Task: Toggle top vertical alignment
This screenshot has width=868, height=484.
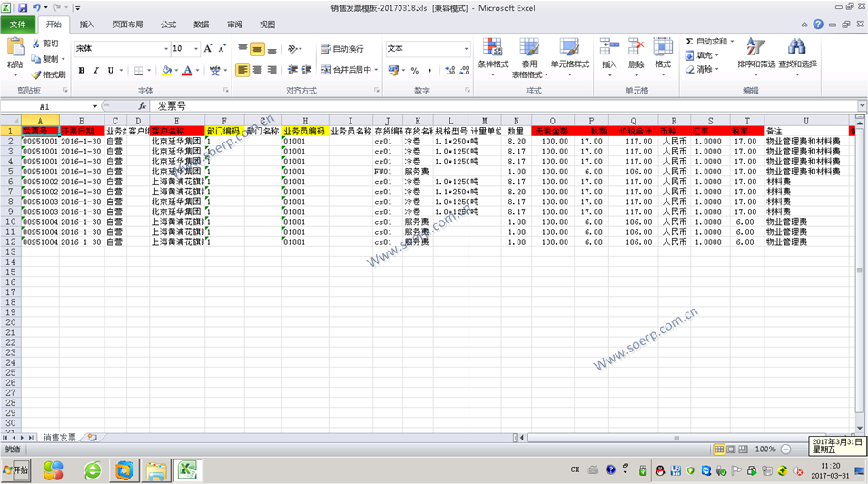Action: [242, 49]
